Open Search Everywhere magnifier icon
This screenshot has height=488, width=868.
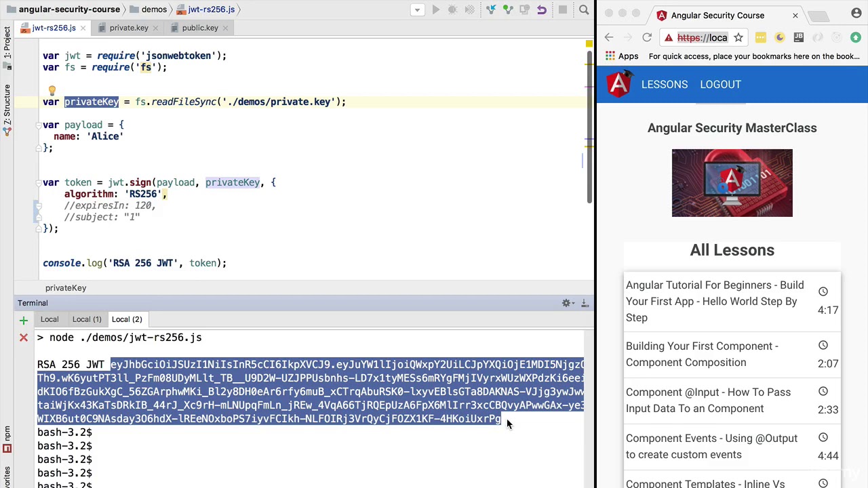584,9
